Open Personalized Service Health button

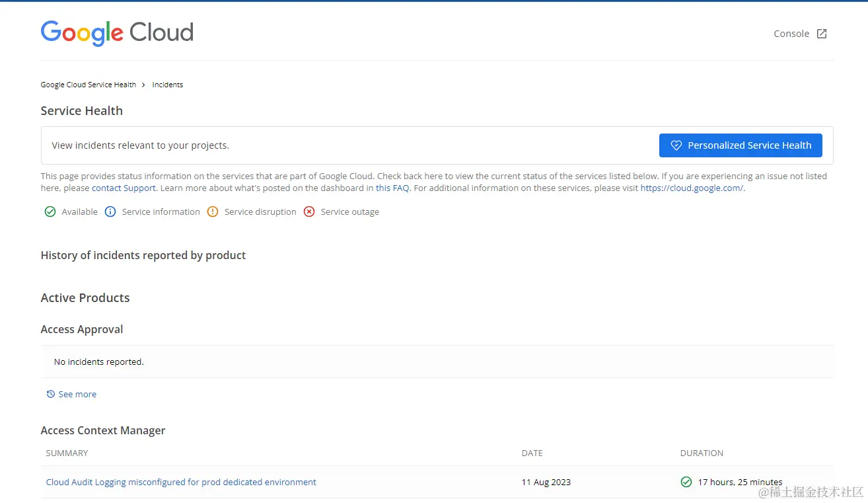click(x=741, y=145)
